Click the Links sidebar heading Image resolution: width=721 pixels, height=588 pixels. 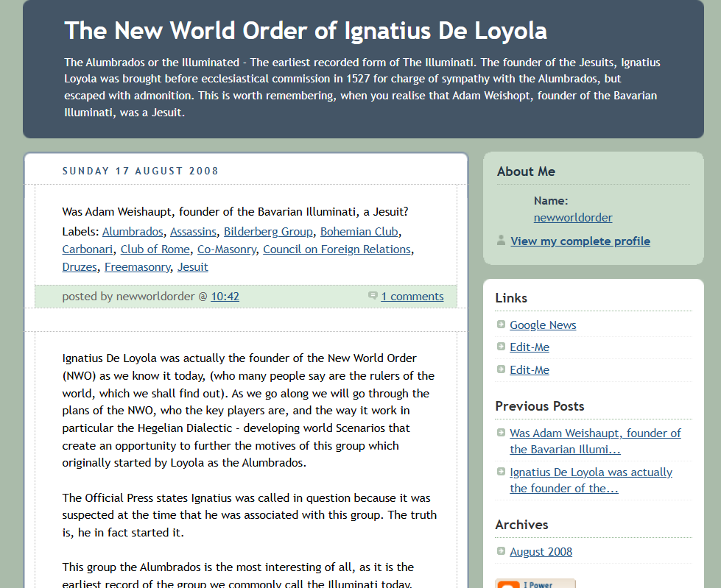tap(511, 298)
